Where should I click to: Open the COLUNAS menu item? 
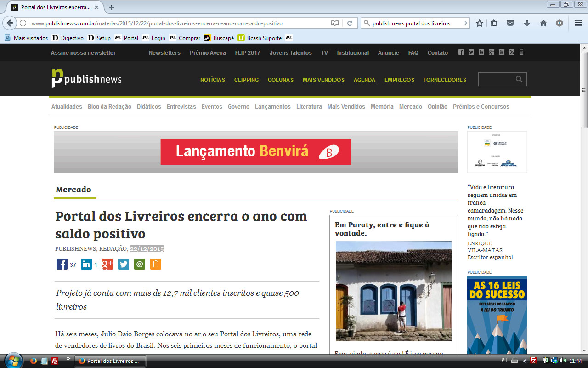tap(281, 80)
